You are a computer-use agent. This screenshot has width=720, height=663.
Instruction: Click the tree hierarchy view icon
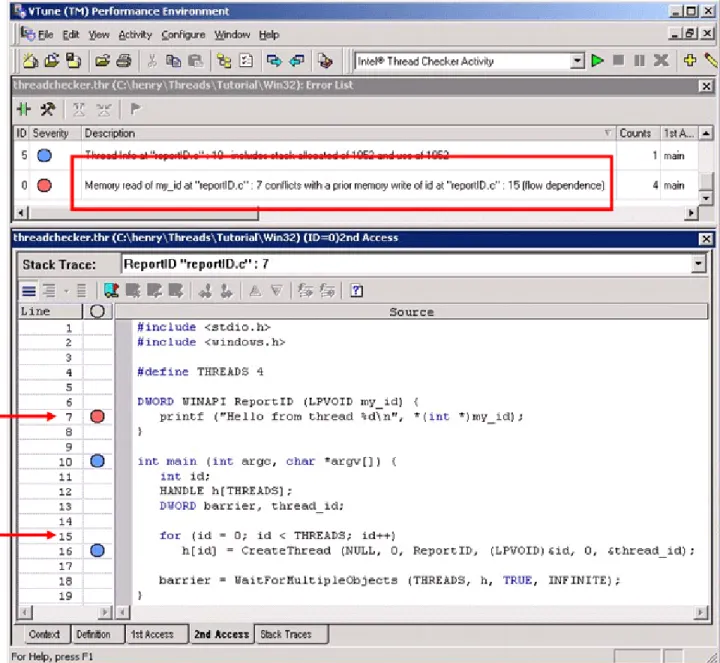click(x=224, y=61)
